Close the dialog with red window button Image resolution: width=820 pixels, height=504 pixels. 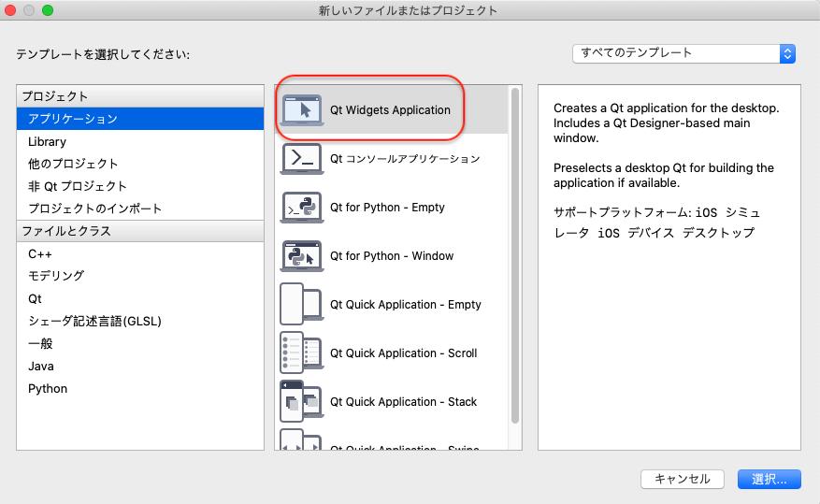click(x=10, y=10)
